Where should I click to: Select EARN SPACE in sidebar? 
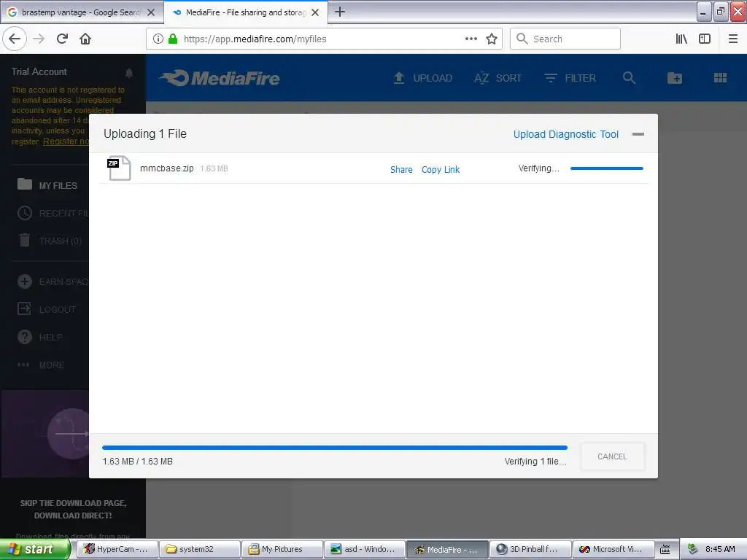53,281
